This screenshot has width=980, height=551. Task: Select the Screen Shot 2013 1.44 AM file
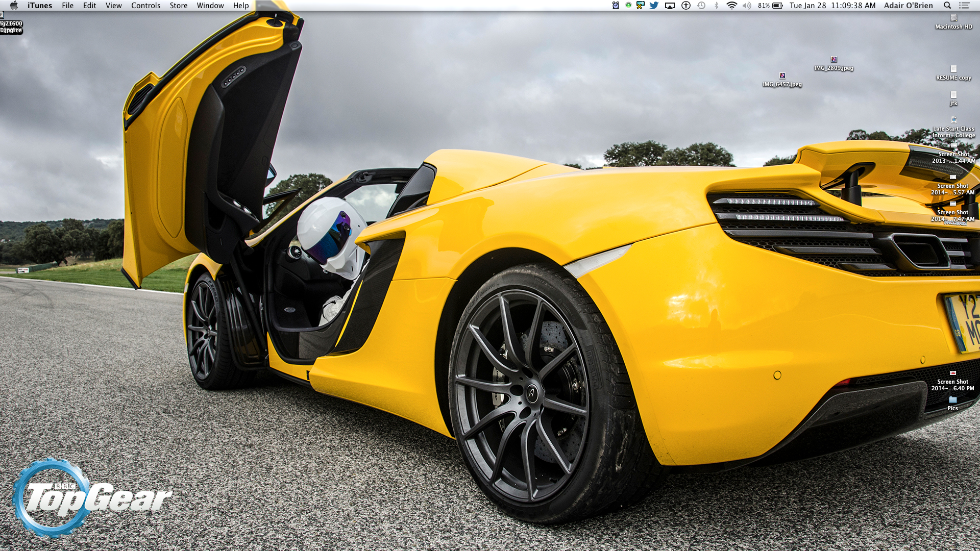[x=953, y=154]
